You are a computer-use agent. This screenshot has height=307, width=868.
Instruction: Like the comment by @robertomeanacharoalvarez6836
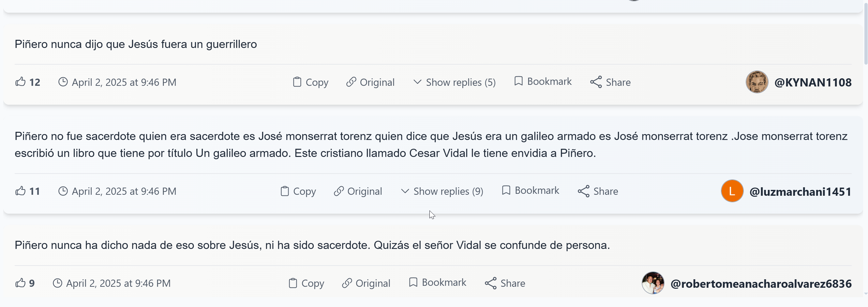(x=21, y=283)
